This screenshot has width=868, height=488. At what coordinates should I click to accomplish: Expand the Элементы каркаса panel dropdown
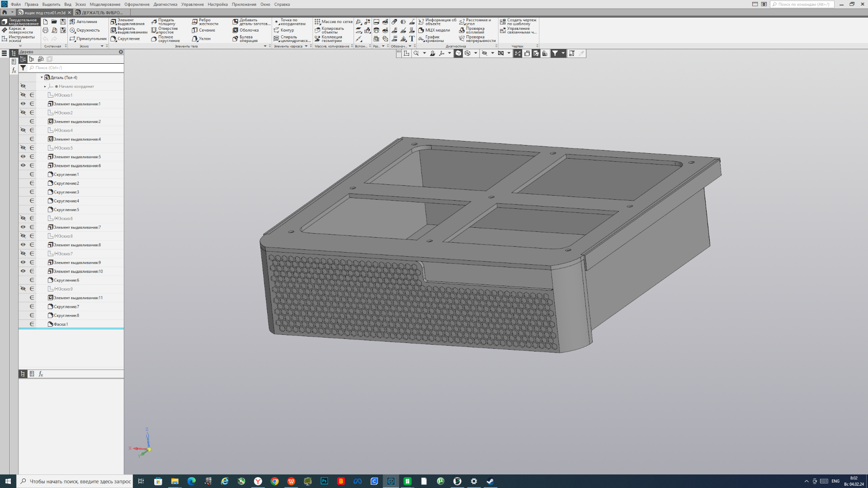(306, 46)
